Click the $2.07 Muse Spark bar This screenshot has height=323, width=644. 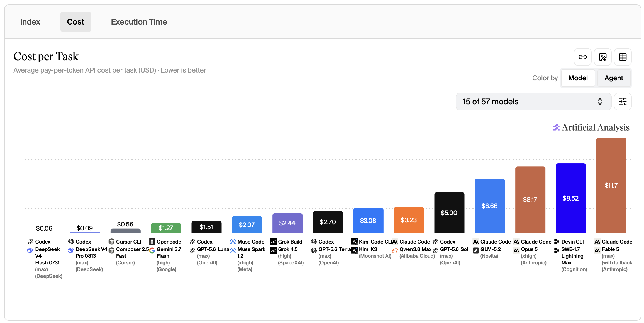pos(247,225)
